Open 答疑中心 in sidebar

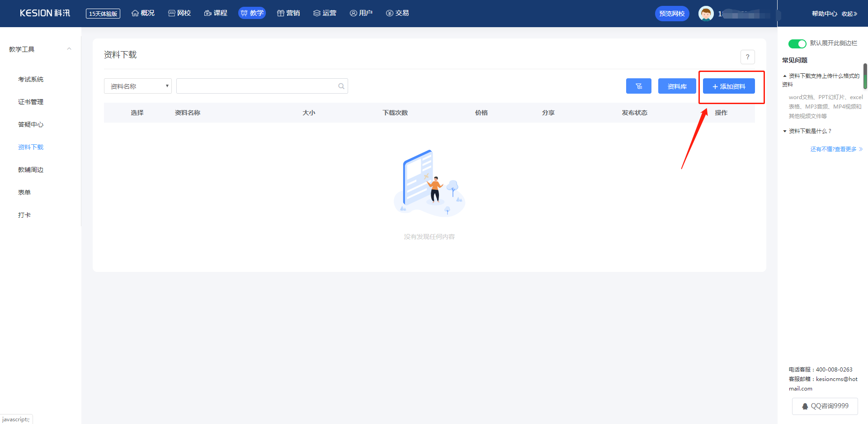pos(31,124)
